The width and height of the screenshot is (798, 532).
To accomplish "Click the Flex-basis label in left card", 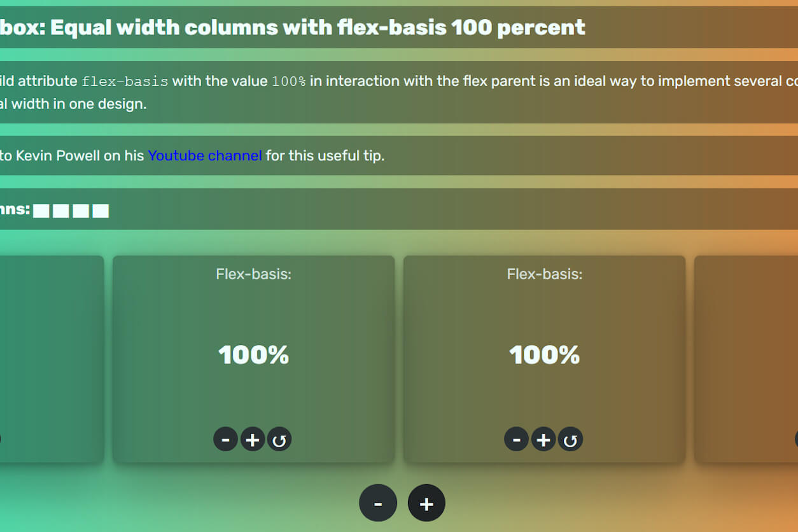I will pyautogui.click(x=254, y=274).
